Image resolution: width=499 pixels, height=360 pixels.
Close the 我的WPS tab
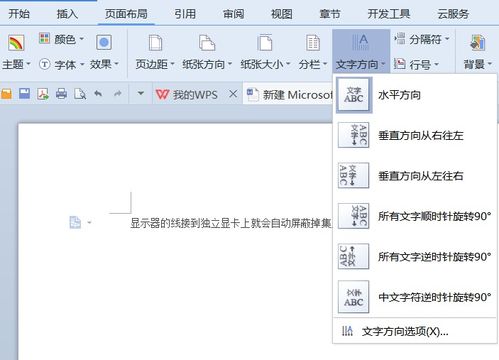click(x=233, y=94)
